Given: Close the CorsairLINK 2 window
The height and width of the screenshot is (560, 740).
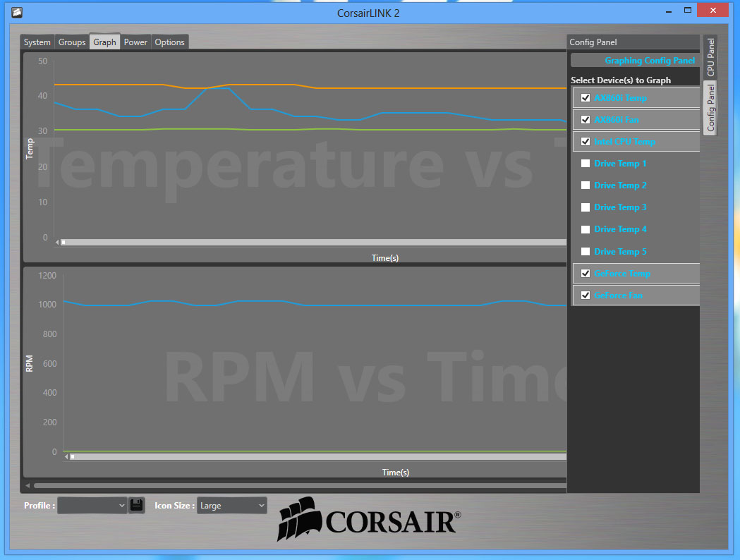Looking at the screenshot, I should 712,11.
